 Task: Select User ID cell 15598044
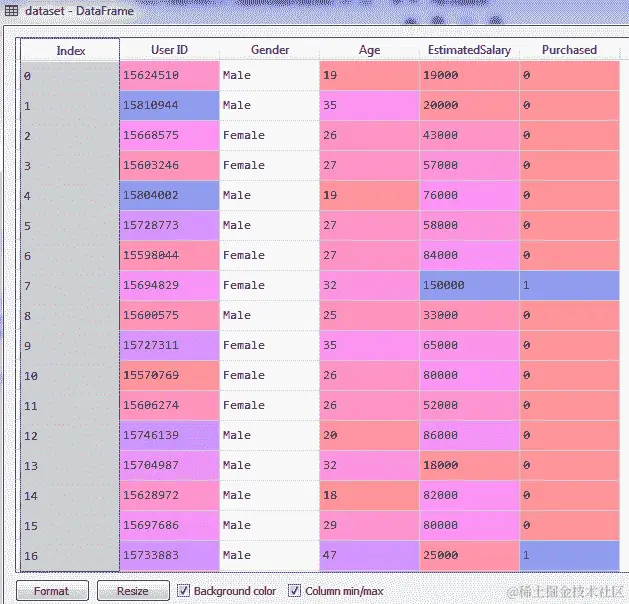169,255
